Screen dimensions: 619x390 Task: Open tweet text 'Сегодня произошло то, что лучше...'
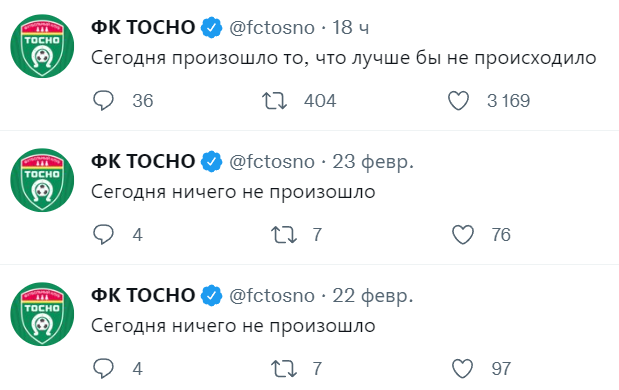click(343, 58)
